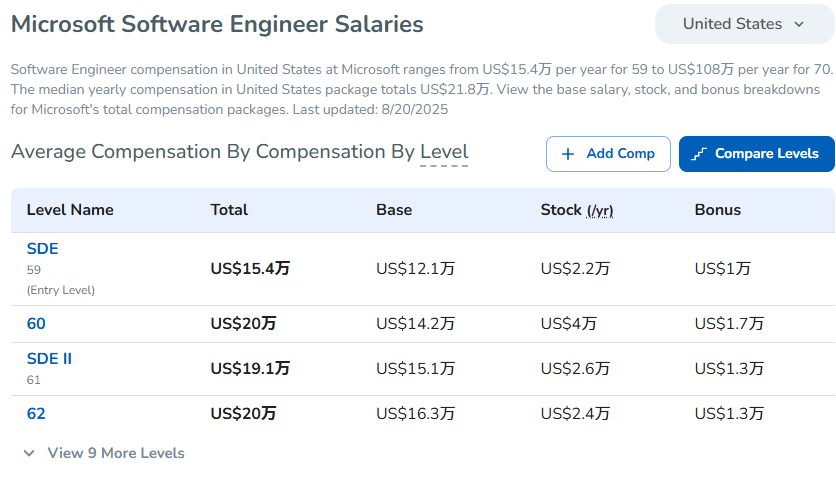Click the US$2.6万 stock cell

tap(575, 368)
